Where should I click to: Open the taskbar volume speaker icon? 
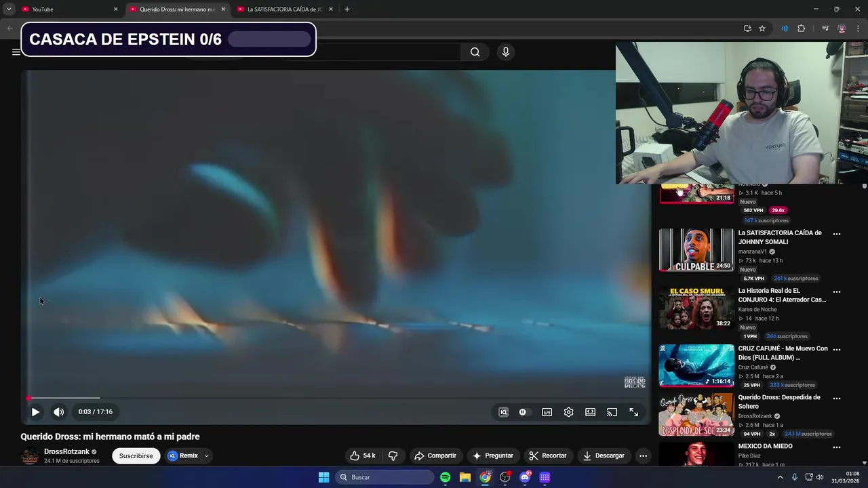tap(819, 477)
